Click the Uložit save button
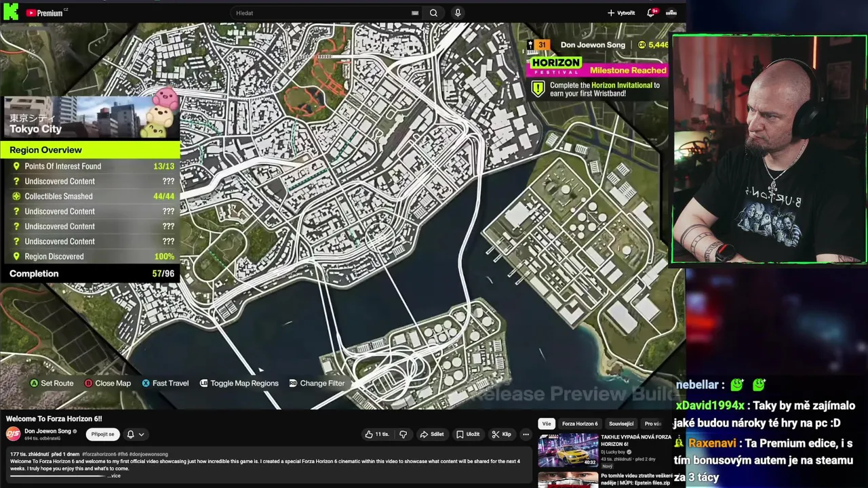 pyautogui.click(x=468, y=434)
